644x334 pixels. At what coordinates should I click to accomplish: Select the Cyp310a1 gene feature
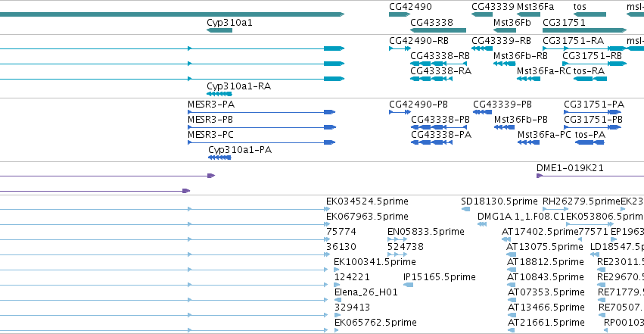219,30
